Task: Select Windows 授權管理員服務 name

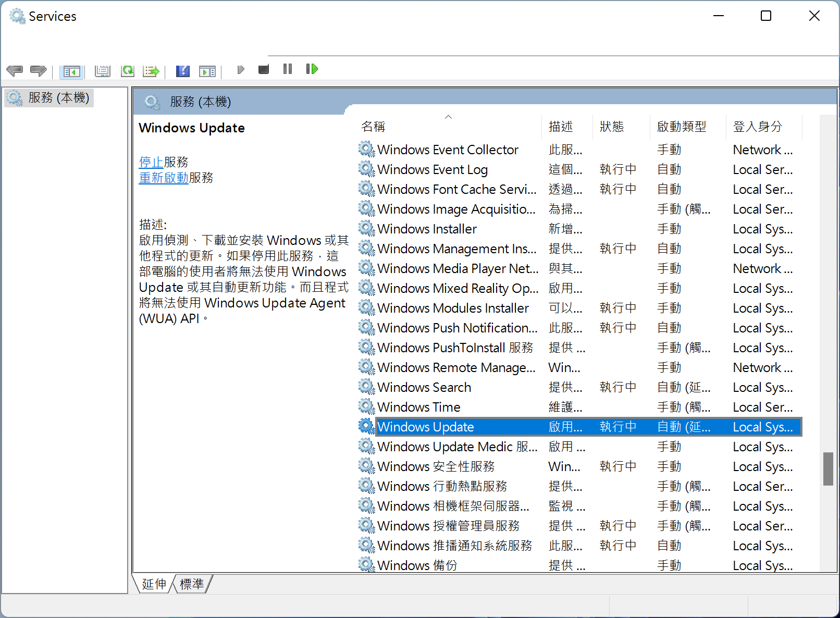Action: point(449,526)
